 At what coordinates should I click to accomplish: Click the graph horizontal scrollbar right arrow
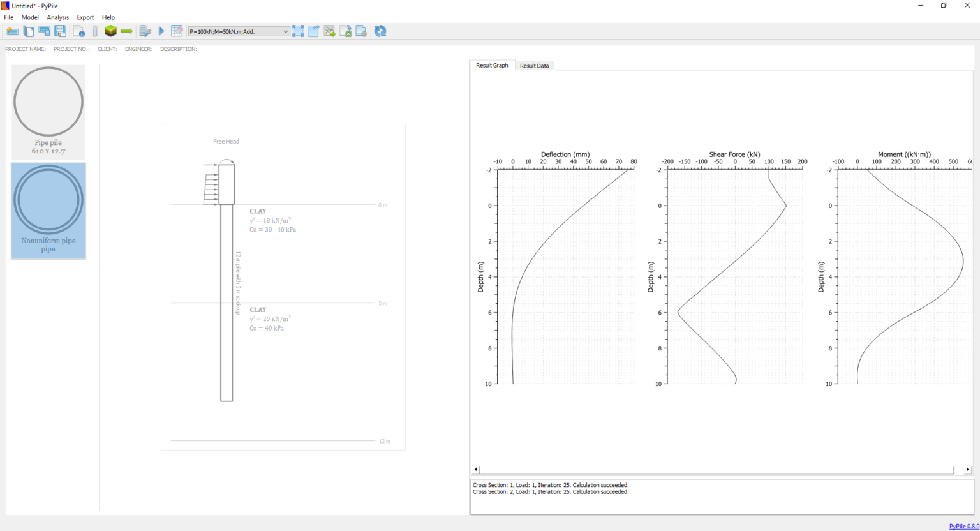point(967,470)
